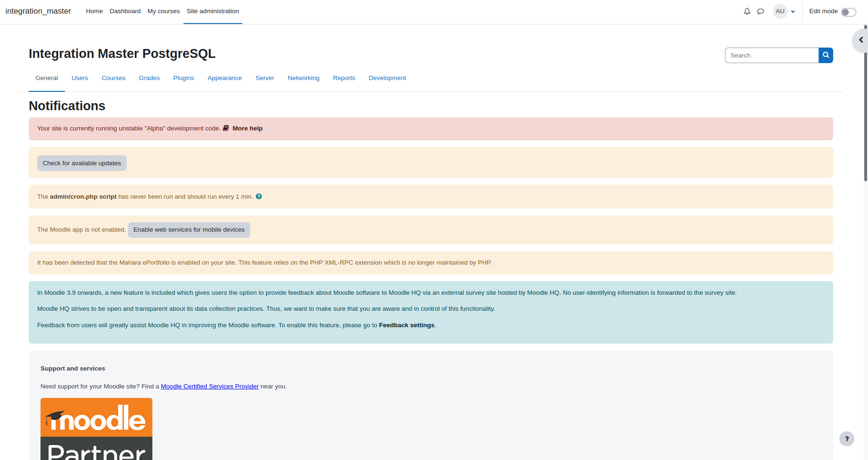The height and width of the screenshot is (460, 868).
Task: Expand the user menu dropdown arrow
Action: point(793,12)
